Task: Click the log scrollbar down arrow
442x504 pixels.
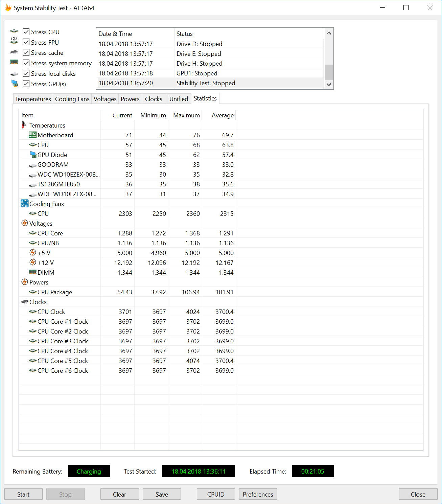Action: pyautogui.click(x=329, y=85)
